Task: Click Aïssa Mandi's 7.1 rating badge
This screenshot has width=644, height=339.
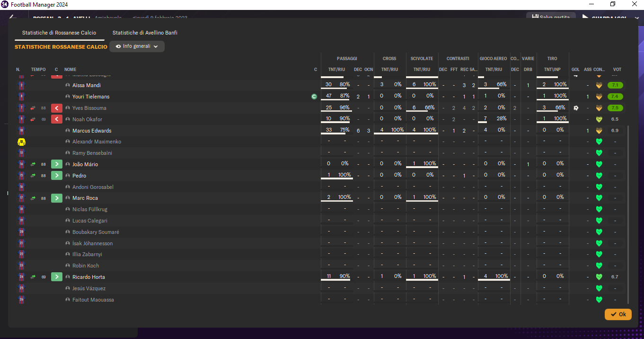Action: tap(615, 85)
